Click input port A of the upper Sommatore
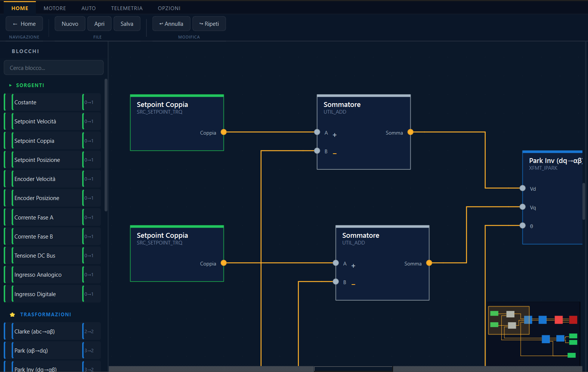Image resolution: width=588 pixels, height=372 pixels. click(x=317, y=132)
